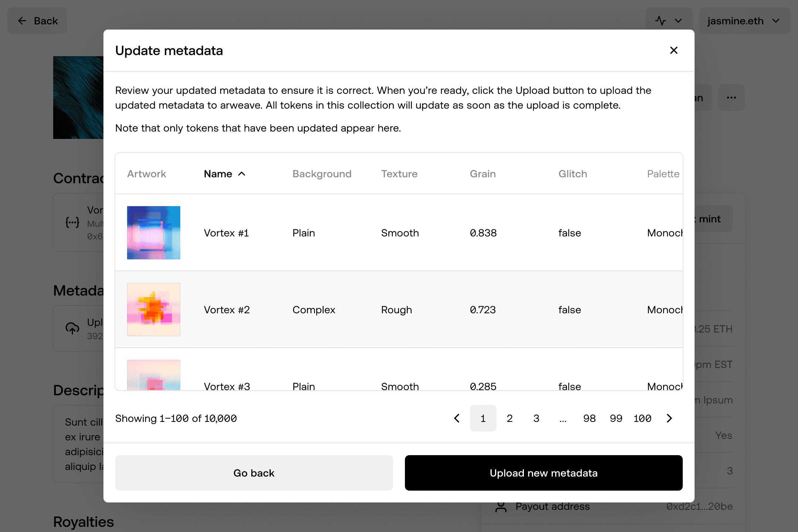Sort table by Background column
The width and height of the screenshot is (798, 532).
point(322,174)
